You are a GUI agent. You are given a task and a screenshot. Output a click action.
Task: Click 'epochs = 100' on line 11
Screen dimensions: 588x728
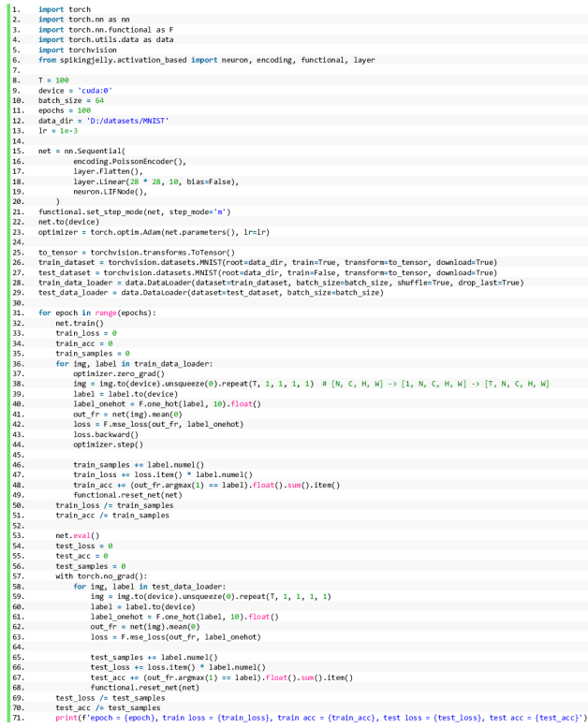coord(65,110)
